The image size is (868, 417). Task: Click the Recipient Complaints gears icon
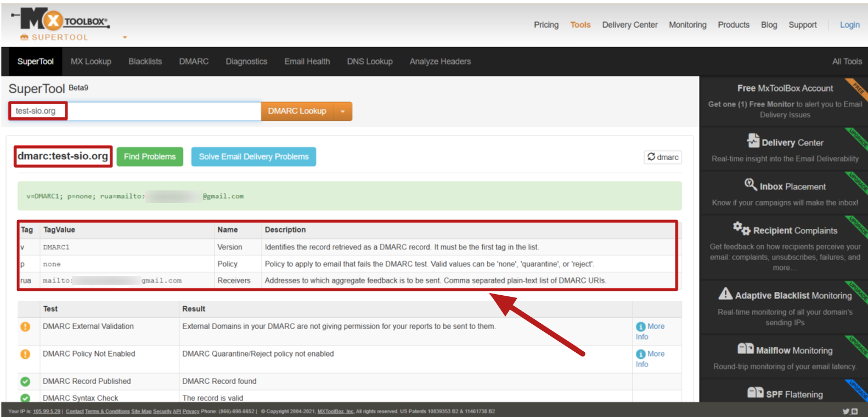(x=741, y=228)
